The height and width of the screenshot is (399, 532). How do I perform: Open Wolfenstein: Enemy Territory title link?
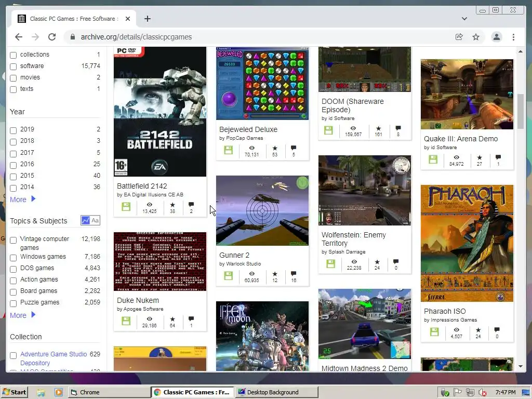pyautogui.click(x=353, y=239)
